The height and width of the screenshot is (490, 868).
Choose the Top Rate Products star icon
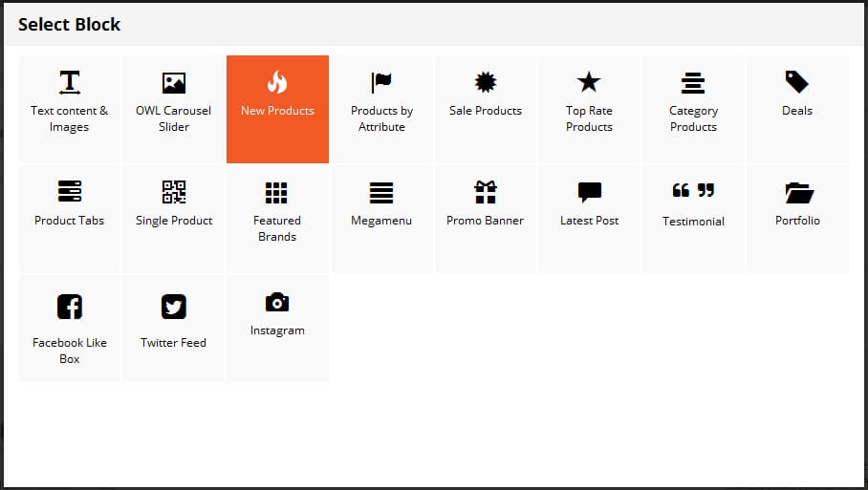point(589,82)
